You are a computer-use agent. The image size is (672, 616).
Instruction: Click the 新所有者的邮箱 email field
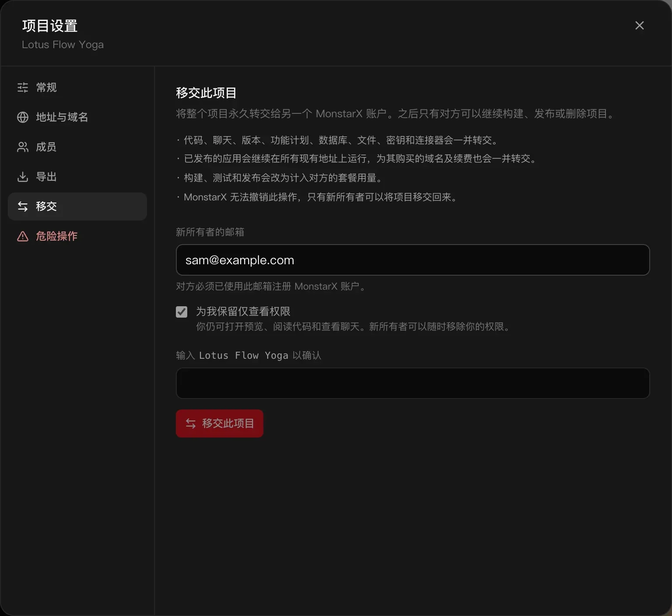tap(413, 260)
